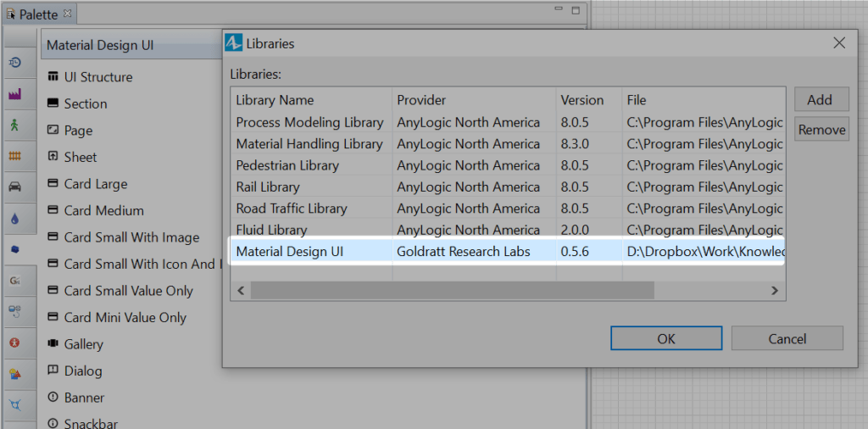
Task: Sort by Version column header
Action: coord(589,100)
